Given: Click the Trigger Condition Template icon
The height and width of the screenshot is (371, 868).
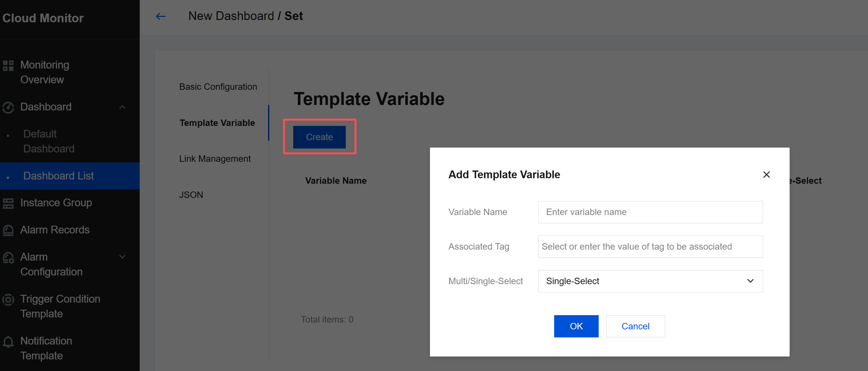Looking at the screenshot, I should (8, 300).
